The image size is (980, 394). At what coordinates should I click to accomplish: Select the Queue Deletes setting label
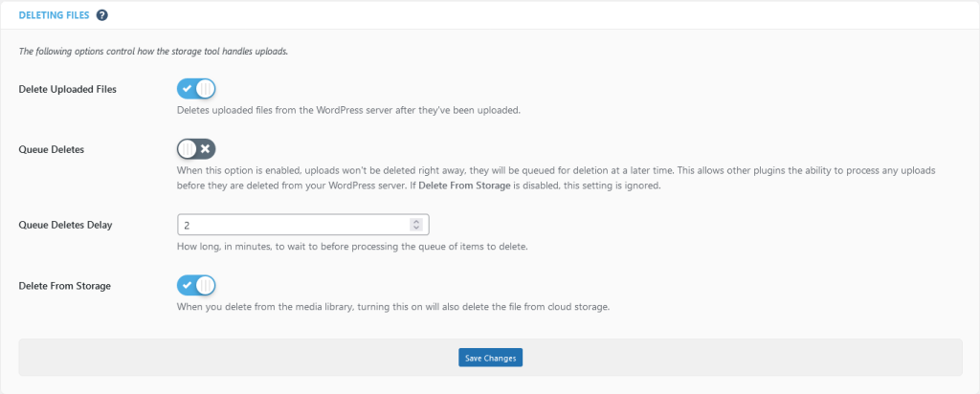point(52,149)
